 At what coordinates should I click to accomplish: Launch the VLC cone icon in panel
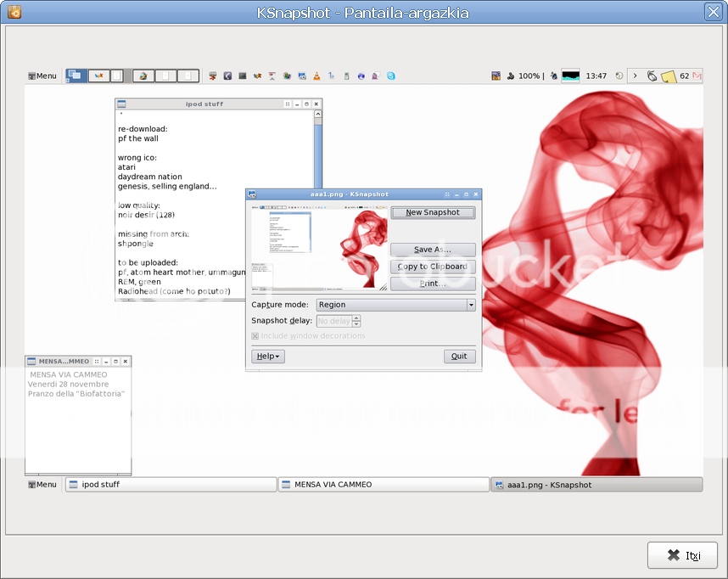(x=316, y=76)
